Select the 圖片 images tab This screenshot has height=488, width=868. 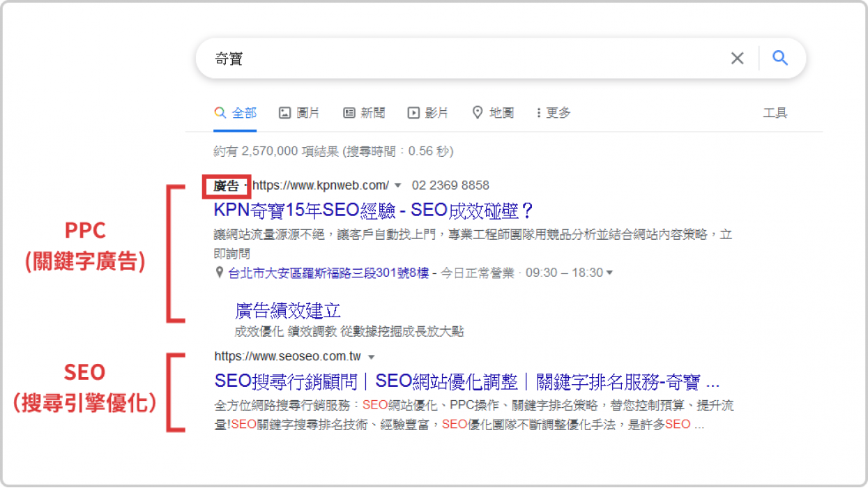(299, 113)
